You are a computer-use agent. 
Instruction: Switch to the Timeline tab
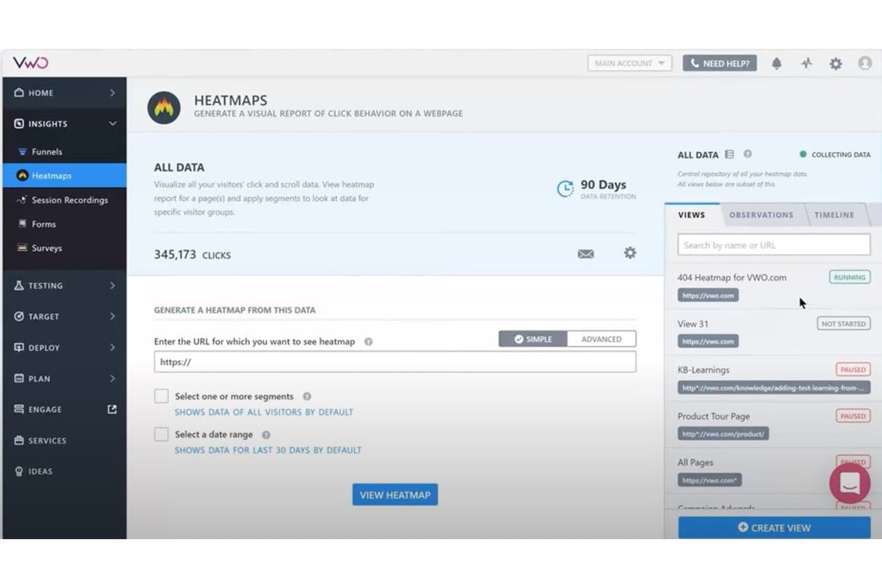[834, 215]
